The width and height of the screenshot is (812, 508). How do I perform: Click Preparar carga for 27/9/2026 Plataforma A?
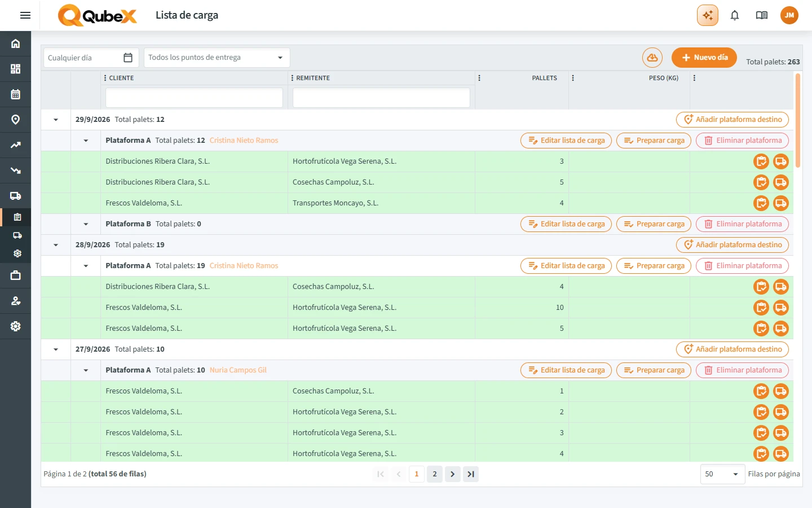654,370
